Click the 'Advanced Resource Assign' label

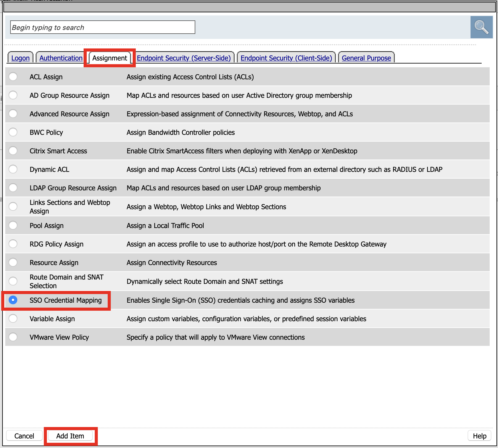point(70,114)
